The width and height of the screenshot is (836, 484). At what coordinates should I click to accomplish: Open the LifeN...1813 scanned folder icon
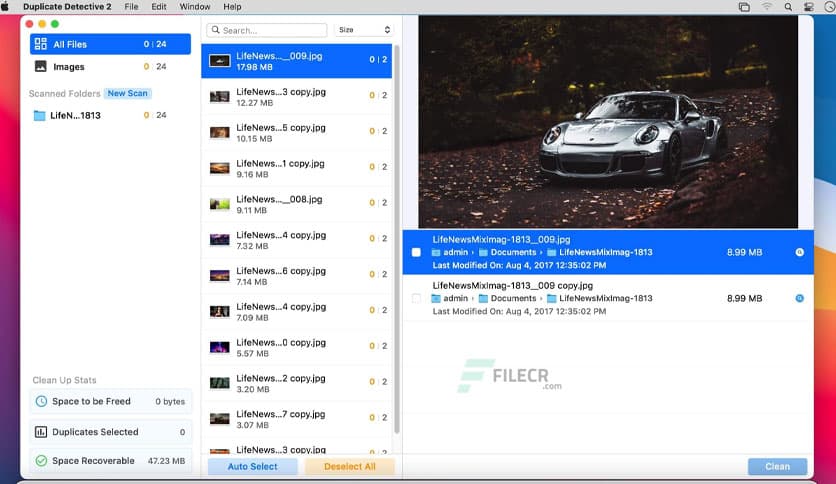39,115
